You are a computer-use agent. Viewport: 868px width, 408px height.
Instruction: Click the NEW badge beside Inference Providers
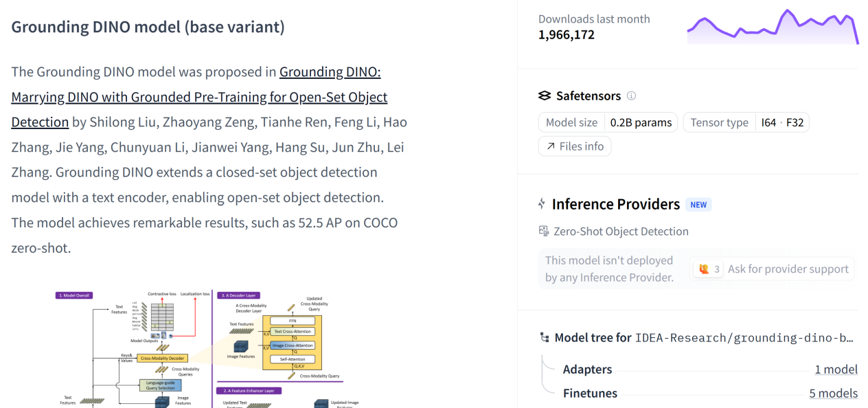tap(698, 205)
